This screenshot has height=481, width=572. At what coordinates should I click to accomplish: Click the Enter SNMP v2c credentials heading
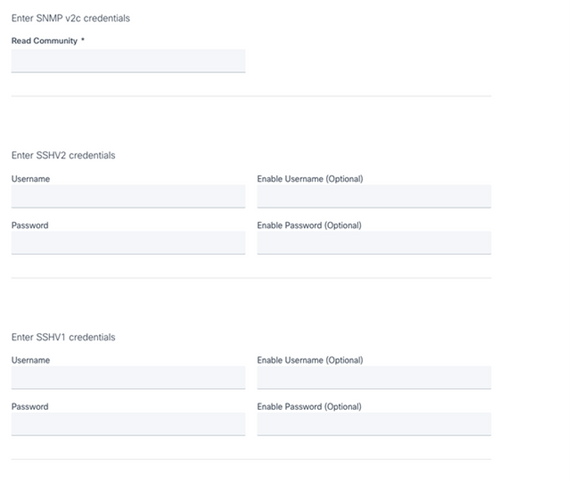click(71, 18)
